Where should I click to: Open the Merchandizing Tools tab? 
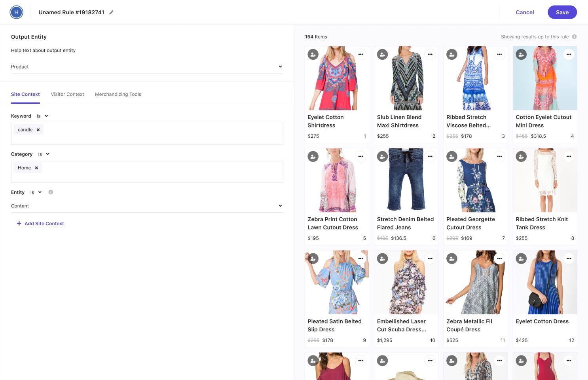[x=118, y=94]
